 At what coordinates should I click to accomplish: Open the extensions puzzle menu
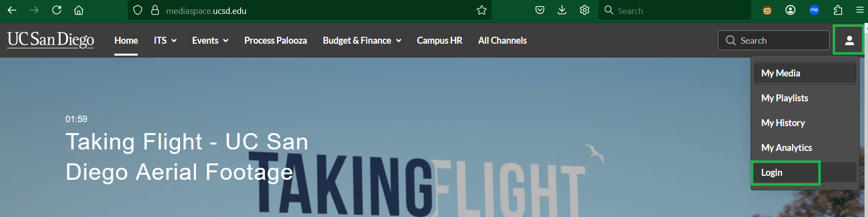tap(838, 10)
